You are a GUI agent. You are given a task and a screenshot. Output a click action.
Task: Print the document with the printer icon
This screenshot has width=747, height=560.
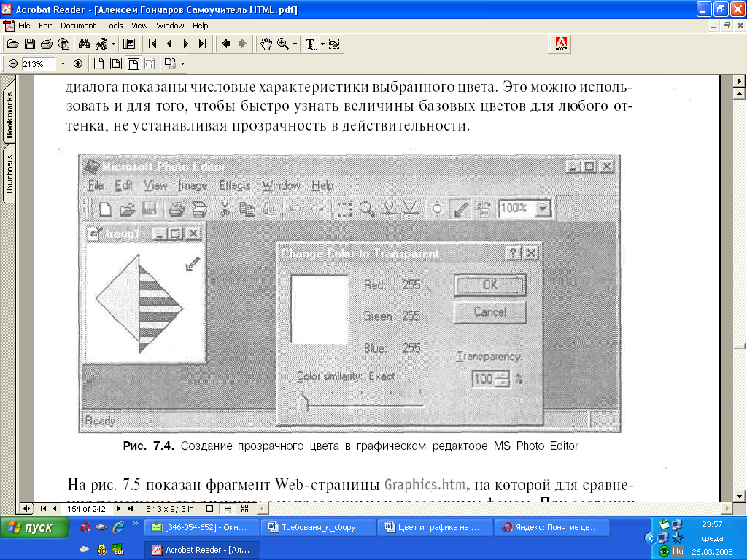point(46,44)
